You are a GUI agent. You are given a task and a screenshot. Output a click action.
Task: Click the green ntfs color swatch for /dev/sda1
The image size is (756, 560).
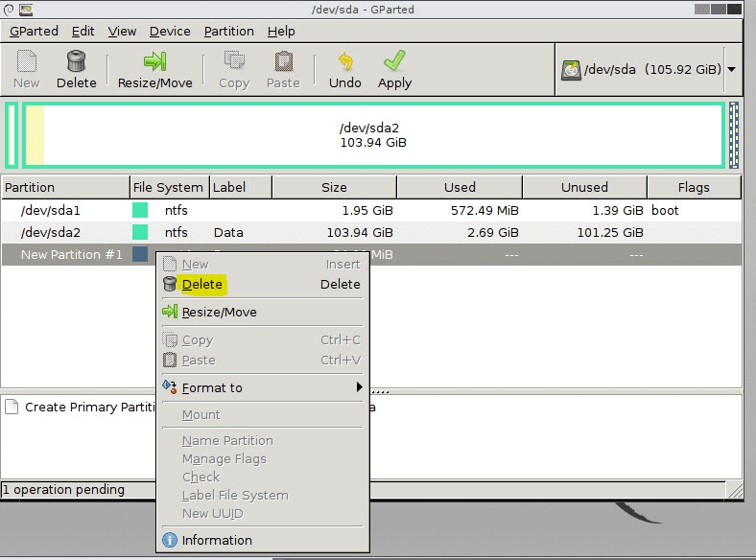point(140,211)
